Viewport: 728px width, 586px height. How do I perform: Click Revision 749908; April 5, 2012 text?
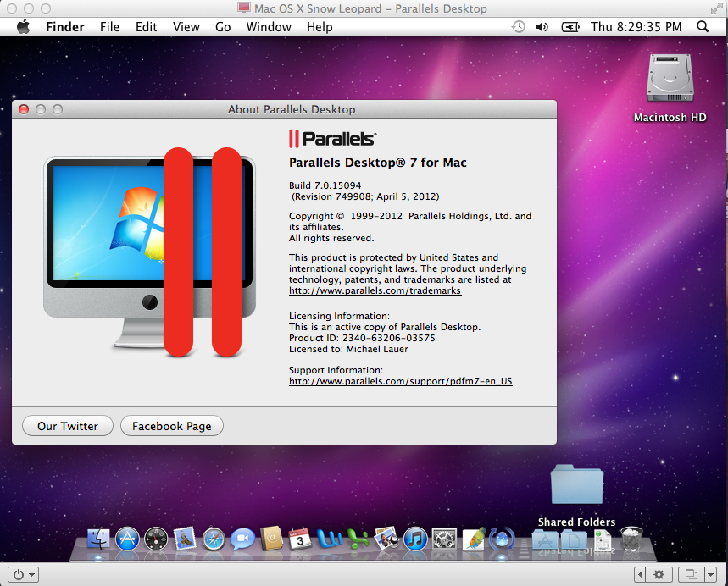tap(365, 196)
